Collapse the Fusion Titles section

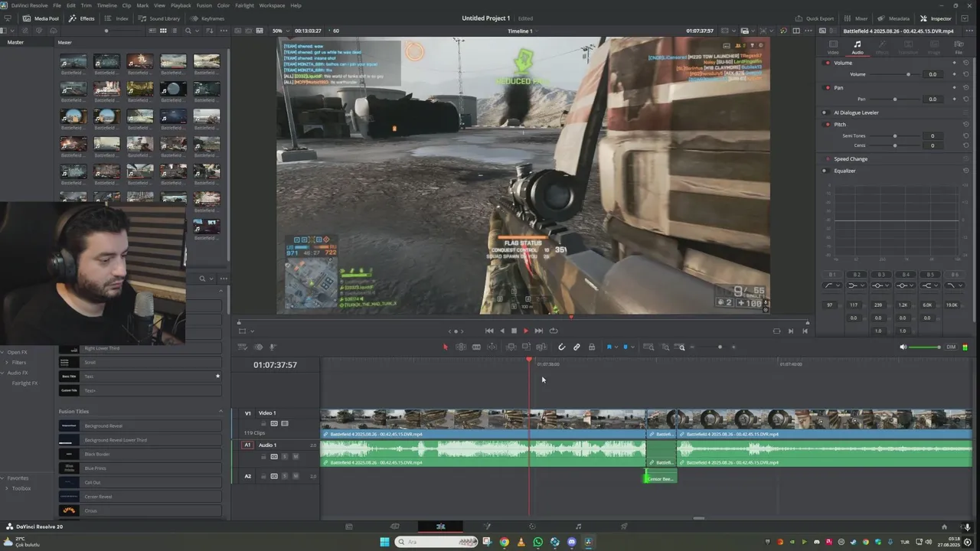coord(221,411)
